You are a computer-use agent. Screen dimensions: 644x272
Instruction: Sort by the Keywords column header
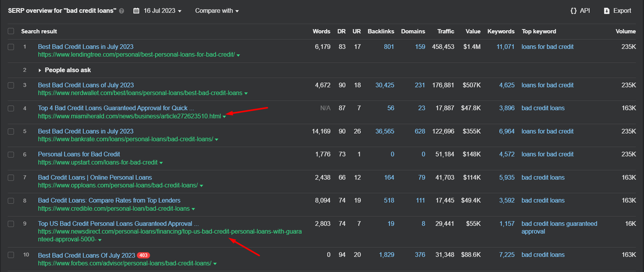point(501,31)
